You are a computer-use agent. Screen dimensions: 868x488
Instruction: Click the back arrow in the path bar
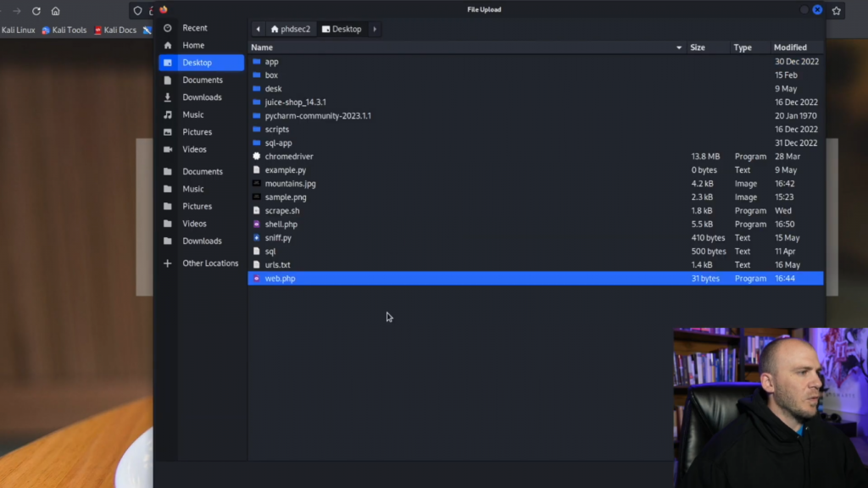(x=258, y=30)
